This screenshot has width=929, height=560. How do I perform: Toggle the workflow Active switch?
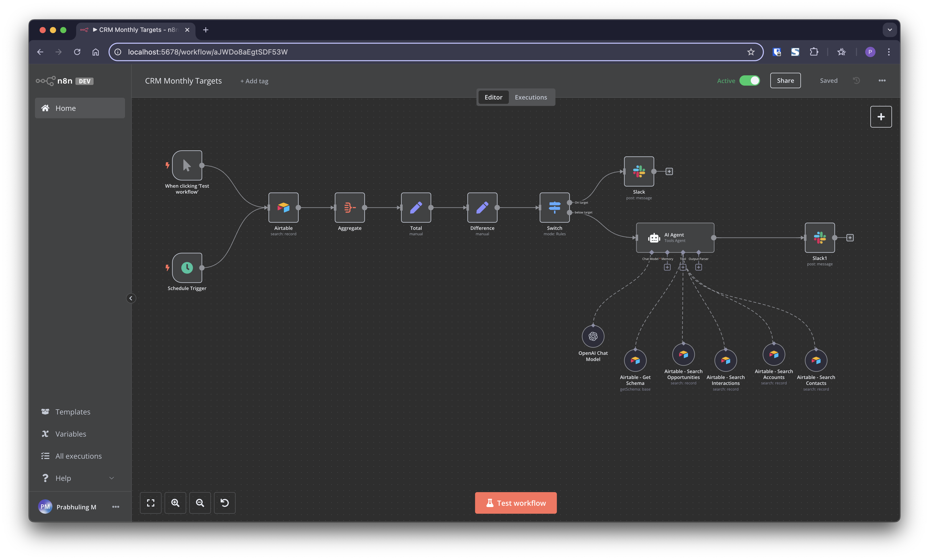point(749,81)
